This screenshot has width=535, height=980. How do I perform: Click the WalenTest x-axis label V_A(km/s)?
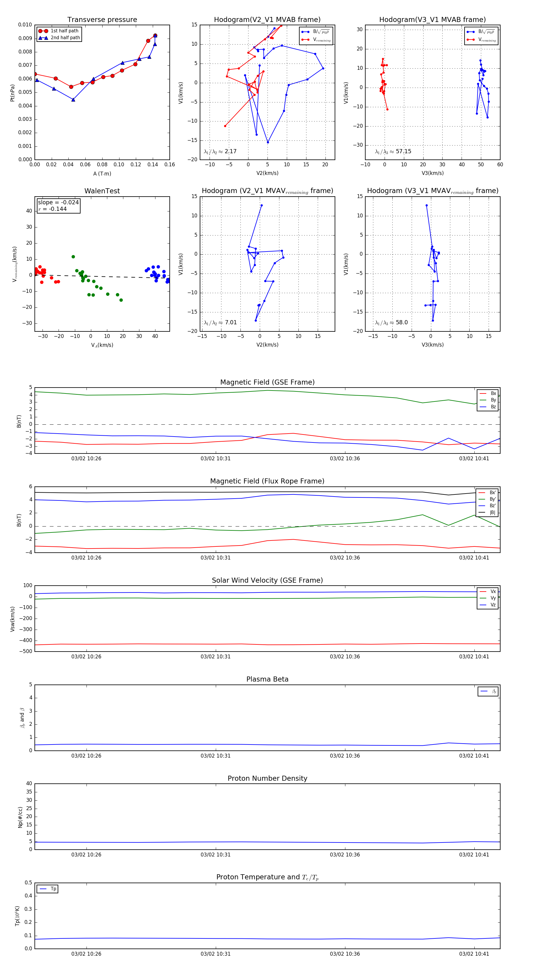(x=102, y=345)
